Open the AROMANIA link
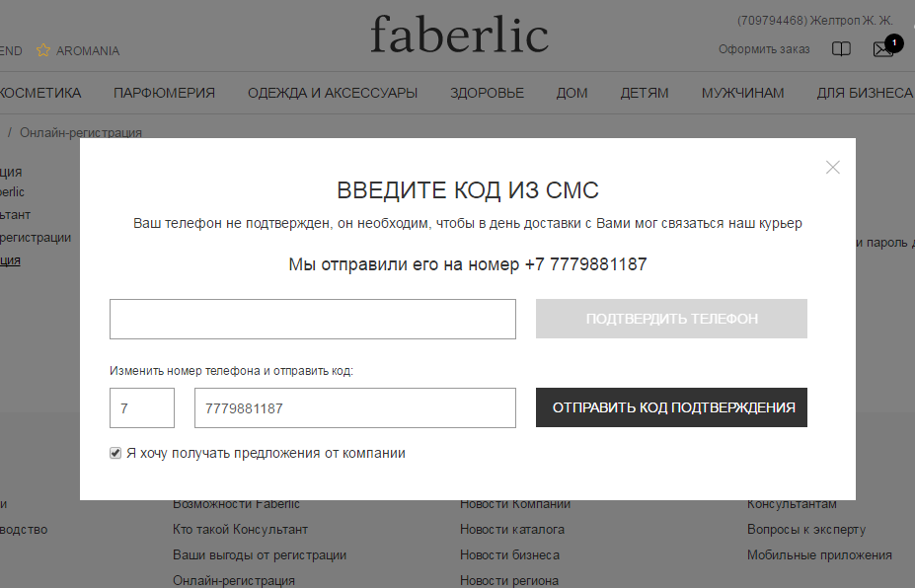 coord(88,50)
